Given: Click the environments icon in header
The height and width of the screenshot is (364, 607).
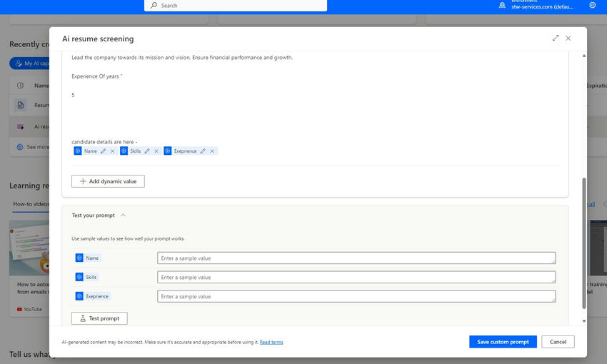Looking at the screenshot, I should pos(502,5).
